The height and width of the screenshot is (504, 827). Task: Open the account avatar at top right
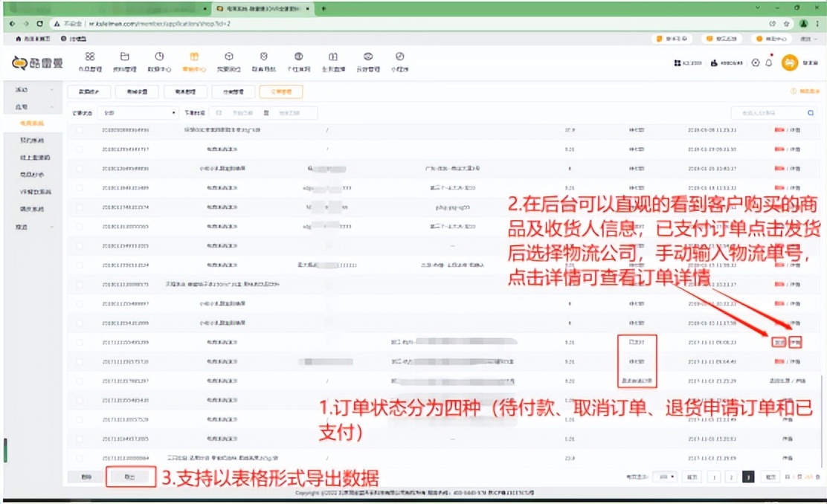(x=790, y=62)
